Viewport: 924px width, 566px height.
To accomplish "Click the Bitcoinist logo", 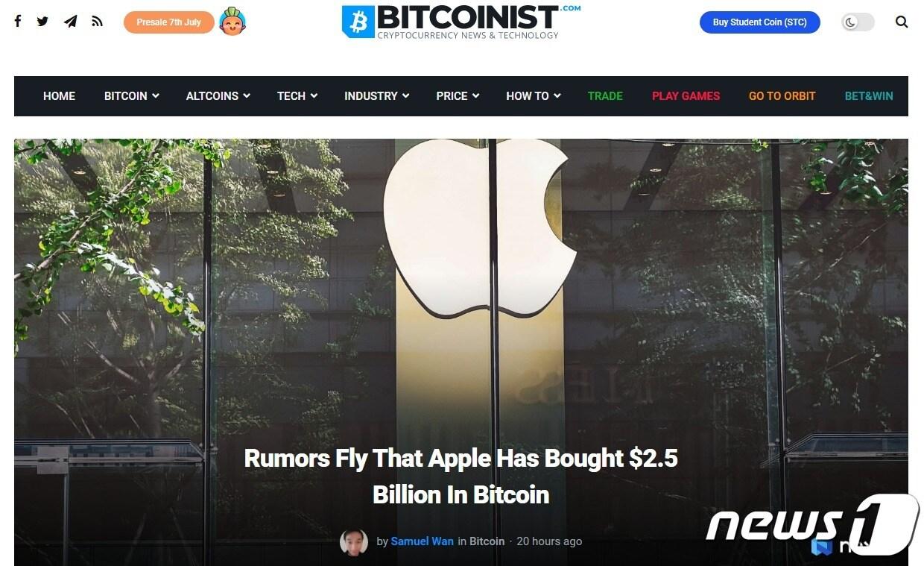I will click(x=461, y=21).
